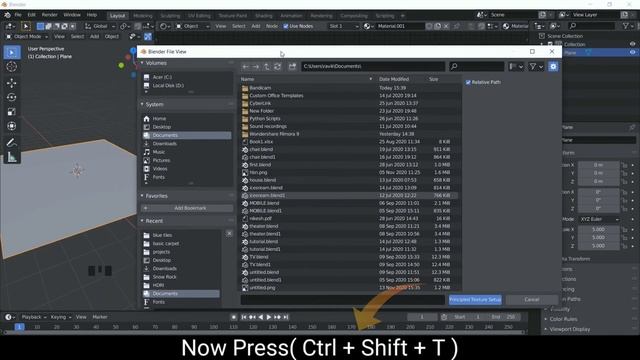Open Global transform orientation dropdown
The height and width of the screenshot is (360, 640).
[100, 26]
